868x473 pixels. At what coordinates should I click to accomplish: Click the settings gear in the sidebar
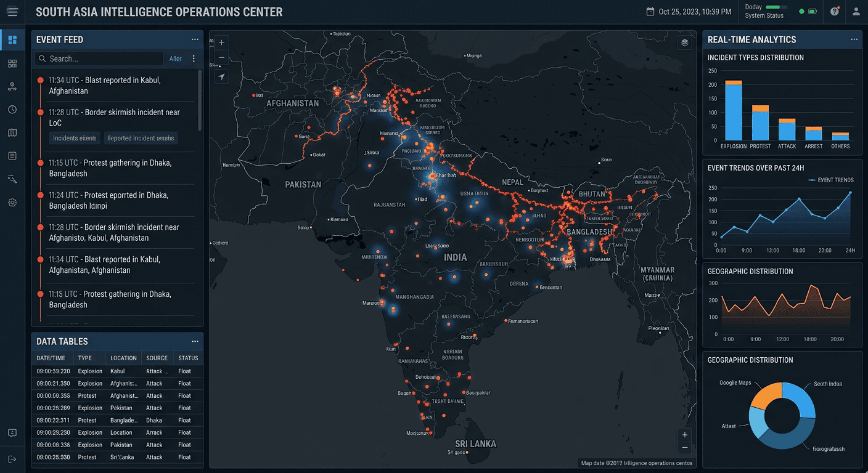[12, 202]
